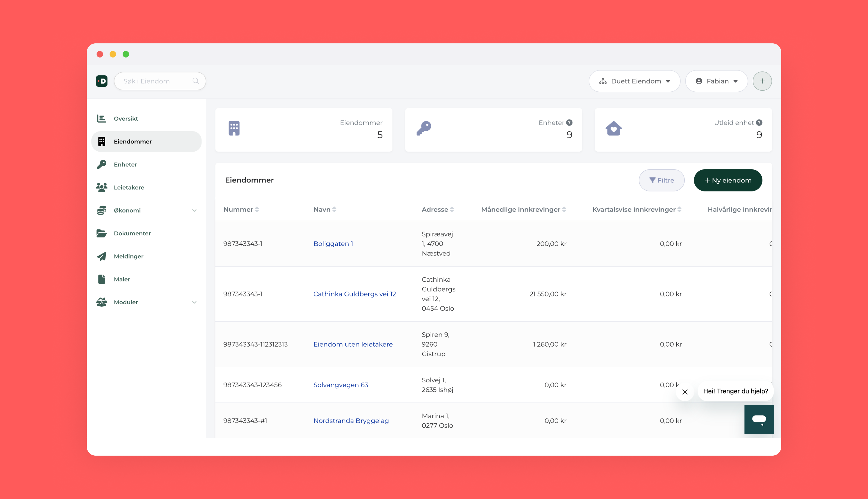868x499 pixels.
Task: Open the Cathinka Guldbergs vei 12 property
Action: 354,294
